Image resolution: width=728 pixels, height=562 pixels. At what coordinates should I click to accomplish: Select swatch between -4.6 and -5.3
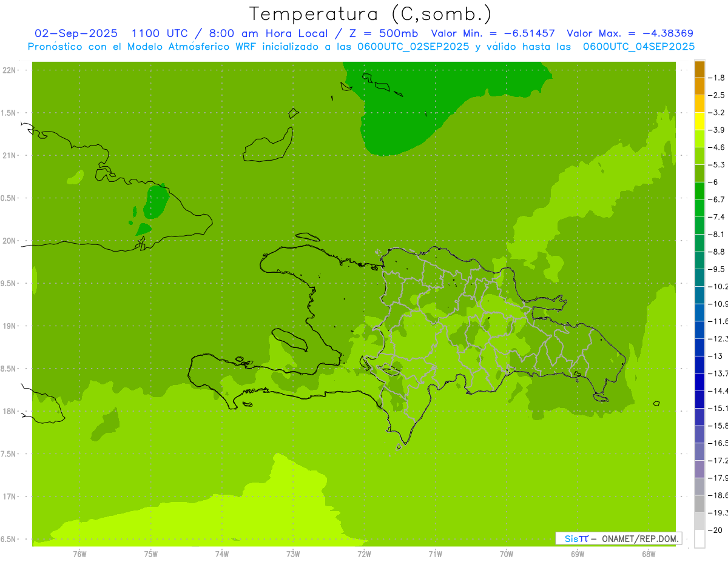point(699,156)
